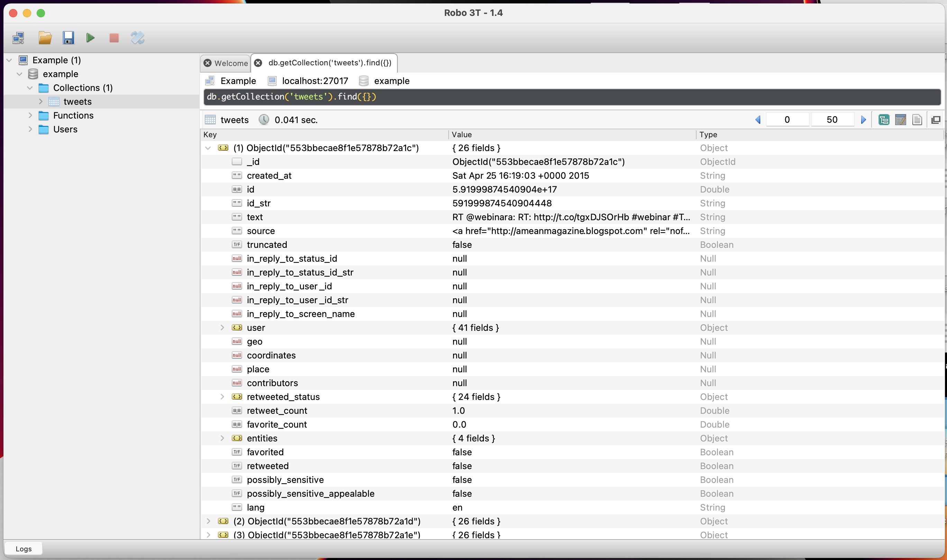Select the text field row
Viewport: 947px width, 560px height.
pos(572,217)
